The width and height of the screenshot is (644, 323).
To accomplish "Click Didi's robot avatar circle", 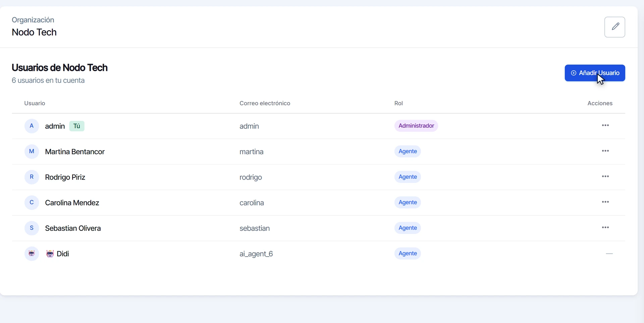I will 32,254.
